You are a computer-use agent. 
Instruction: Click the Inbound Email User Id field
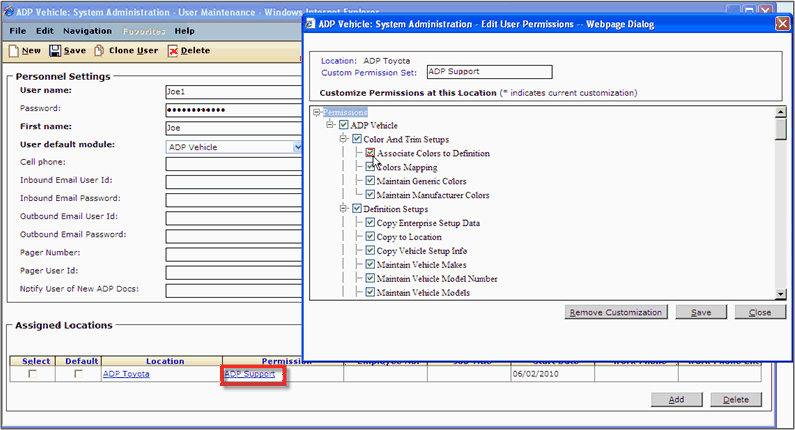point(234,182)
